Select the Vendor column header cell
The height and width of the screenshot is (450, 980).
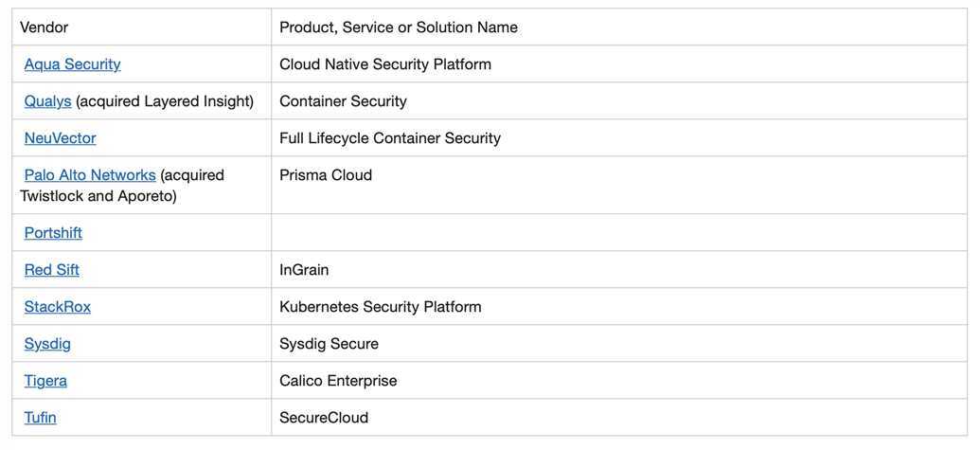(x=142, y=27)
